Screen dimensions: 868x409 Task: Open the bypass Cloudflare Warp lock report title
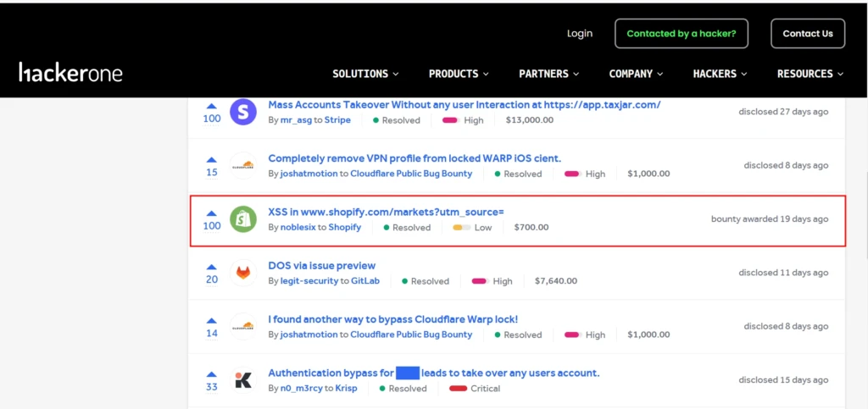(393, 319)
